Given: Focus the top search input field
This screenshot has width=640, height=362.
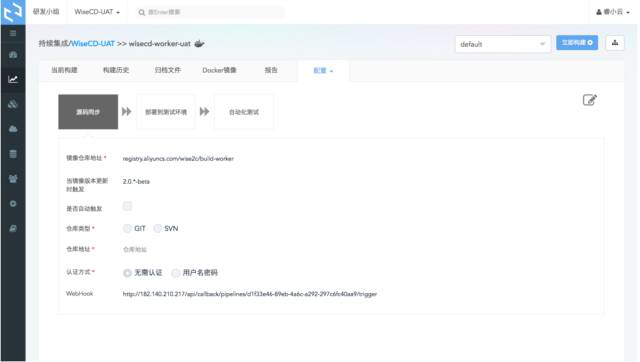Looking at the screenshot, I should click(x=211, y=12).
